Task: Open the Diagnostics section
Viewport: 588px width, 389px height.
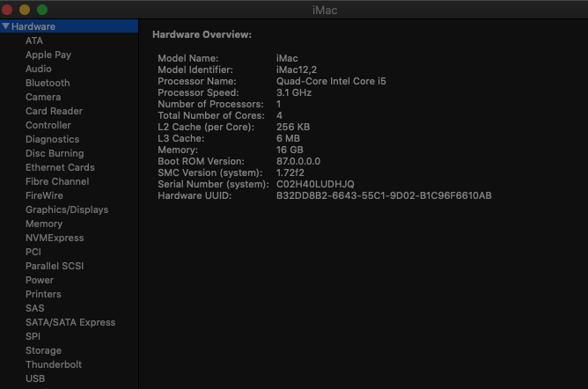Action: pos(53,139)
